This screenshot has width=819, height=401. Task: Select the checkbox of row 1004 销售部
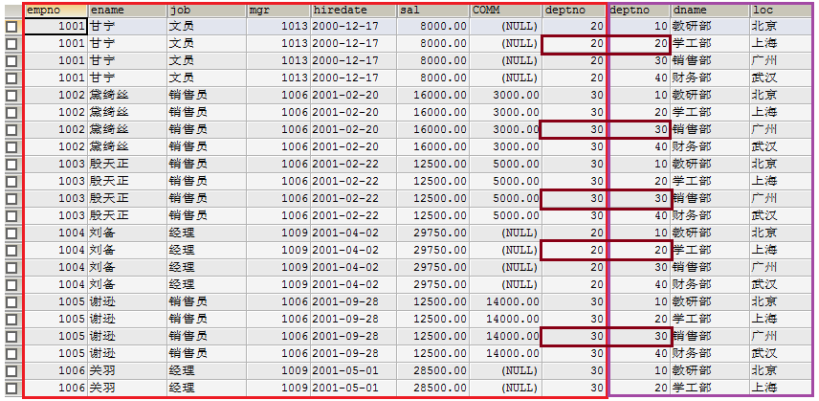pos(11,268)
